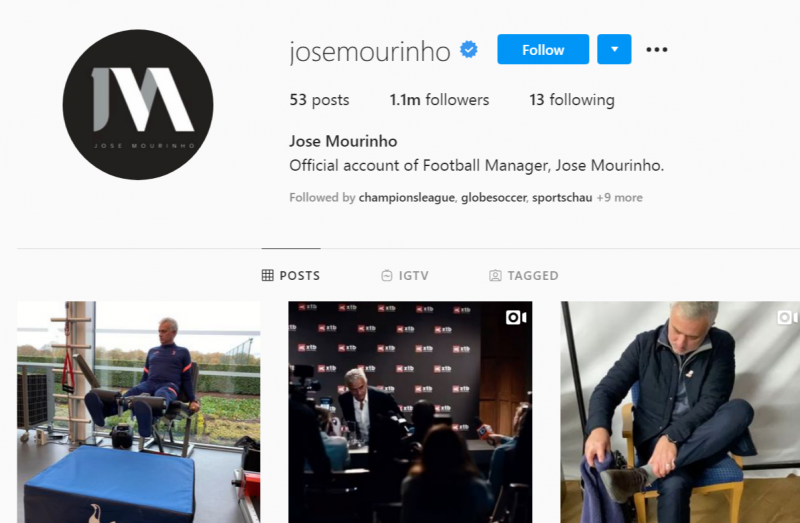The height and width of the screenshot is (523, 800).
Task: Open the 13 following list
Action: pyautogui.click(x=571, y=99)
